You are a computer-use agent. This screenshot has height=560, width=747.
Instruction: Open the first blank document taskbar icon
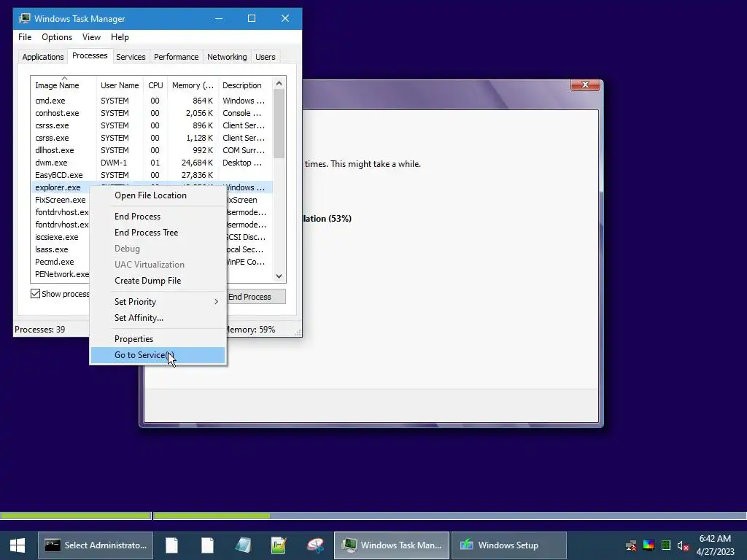171,545
